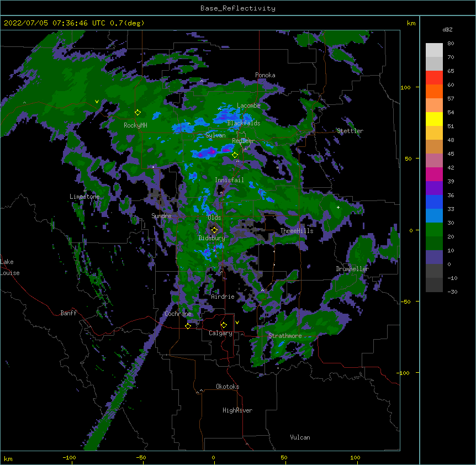Click the green 30 dBZ legend swatch
This screenshot has width=476, height=465.
pyautogui.click(x=434, y=230)
